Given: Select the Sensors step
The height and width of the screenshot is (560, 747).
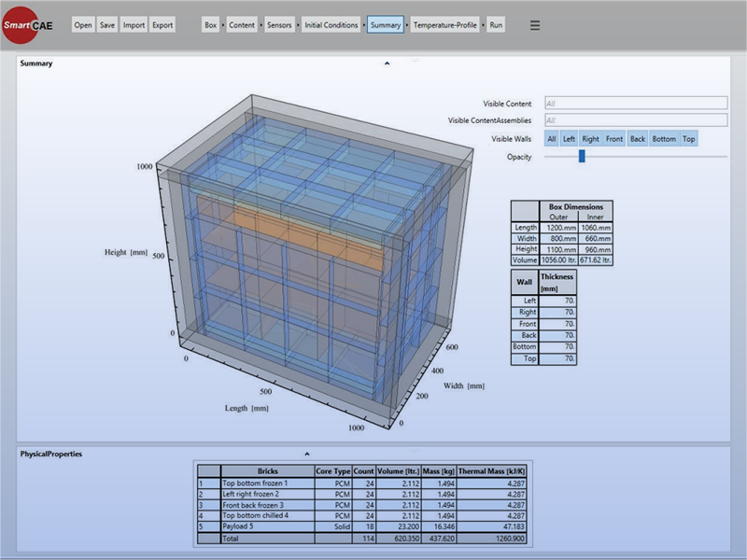Looking at the screenshot, I should pyautogui.click(x=278, y=25).
